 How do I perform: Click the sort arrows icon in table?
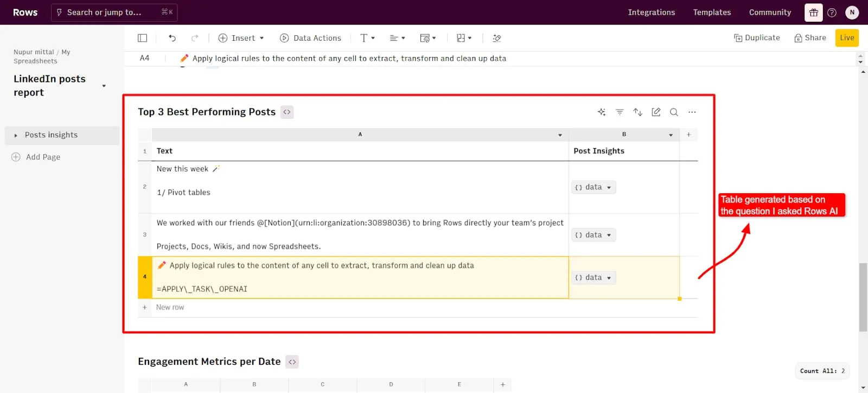click(638, 112)
